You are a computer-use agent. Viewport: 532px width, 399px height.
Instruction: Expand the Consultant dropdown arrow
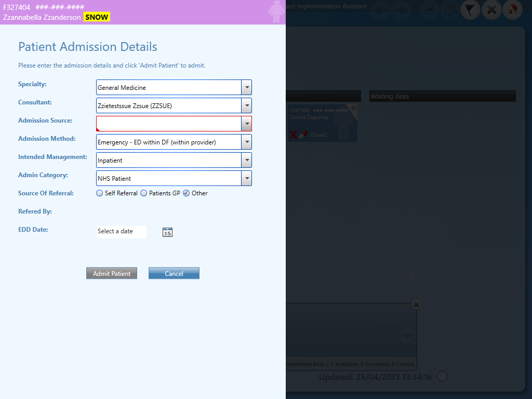click(x=247, y=105)
